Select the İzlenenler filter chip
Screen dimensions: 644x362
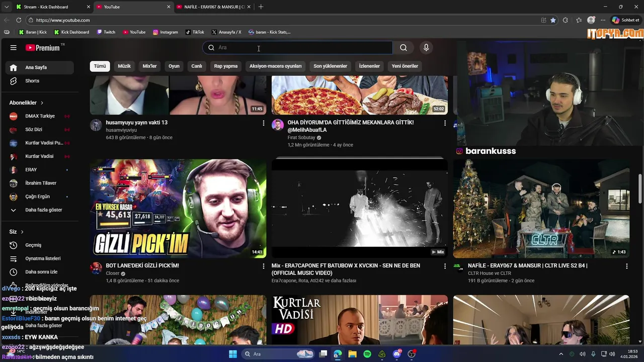(369, 66)
